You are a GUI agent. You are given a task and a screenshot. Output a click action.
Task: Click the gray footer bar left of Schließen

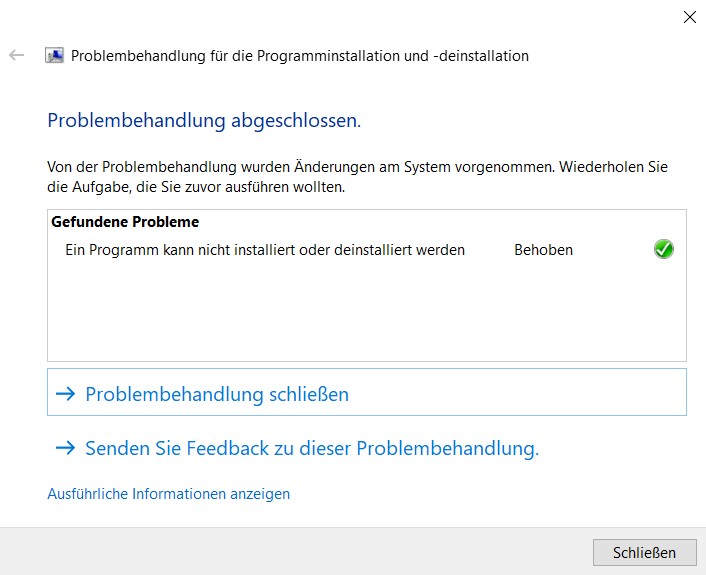point(293,552)
